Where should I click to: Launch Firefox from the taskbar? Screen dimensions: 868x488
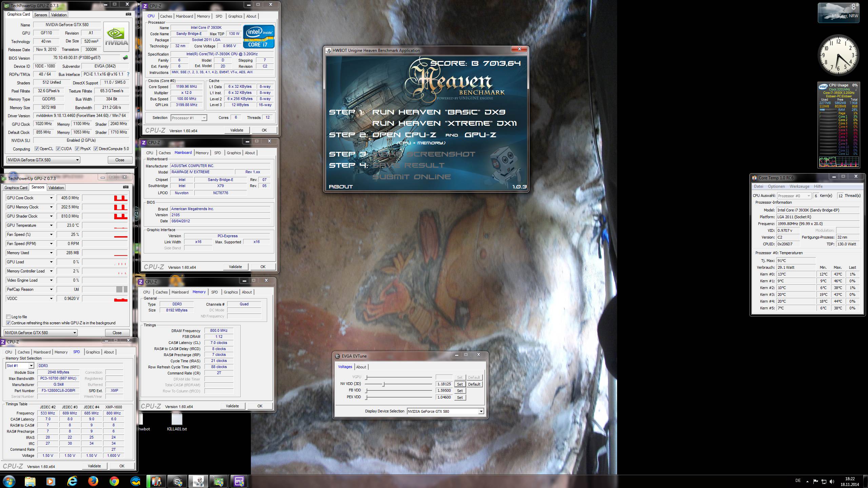click(93, 481)
